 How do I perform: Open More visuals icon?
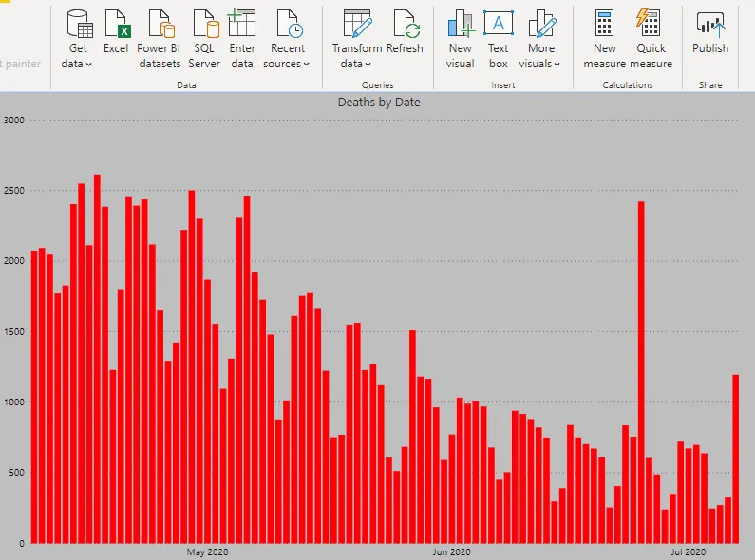(542, 24)
